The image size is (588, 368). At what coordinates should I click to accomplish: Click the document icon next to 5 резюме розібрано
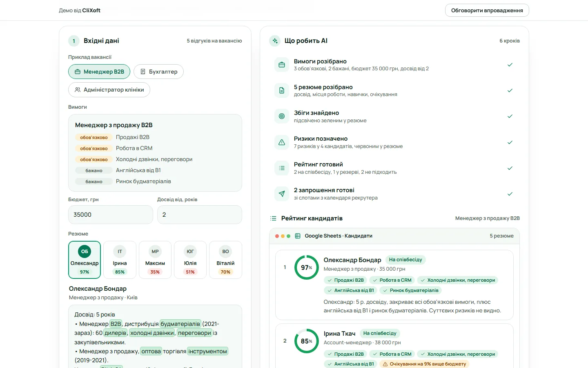pyautogui.click(x=282, y=90)
